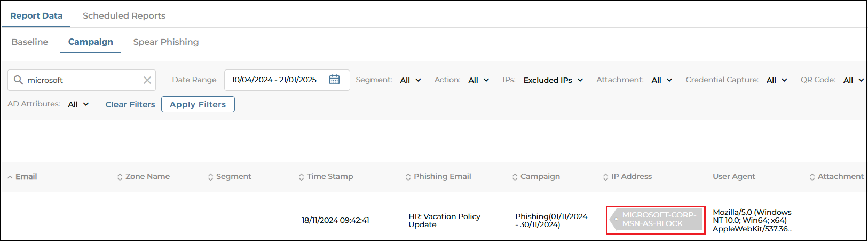The height and width of the screenshot is (241, 868).
Task: Sort by IP Address column
Action: click(x=627, y=177)
